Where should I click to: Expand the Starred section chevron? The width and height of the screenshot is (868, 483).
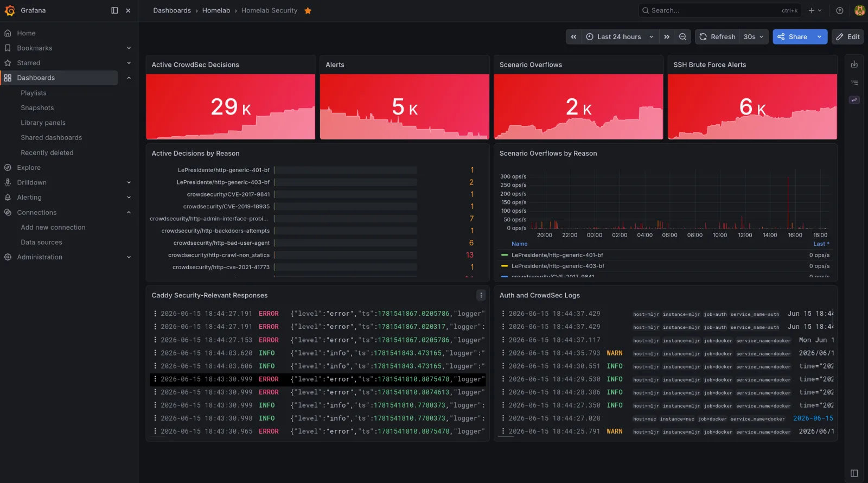(129, 63)
